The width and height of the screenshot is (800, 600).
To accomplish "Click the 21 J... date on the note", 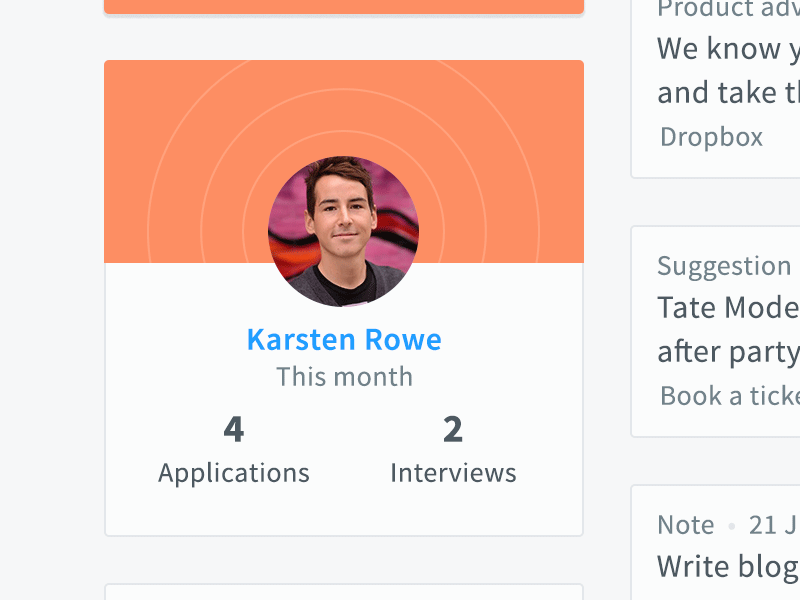I will [774, 525].
